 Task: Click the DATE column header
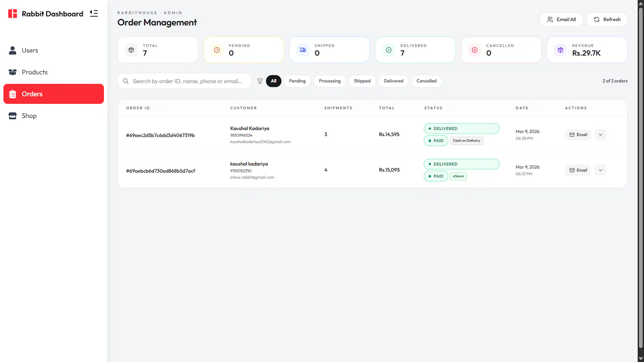click(522, 108)
